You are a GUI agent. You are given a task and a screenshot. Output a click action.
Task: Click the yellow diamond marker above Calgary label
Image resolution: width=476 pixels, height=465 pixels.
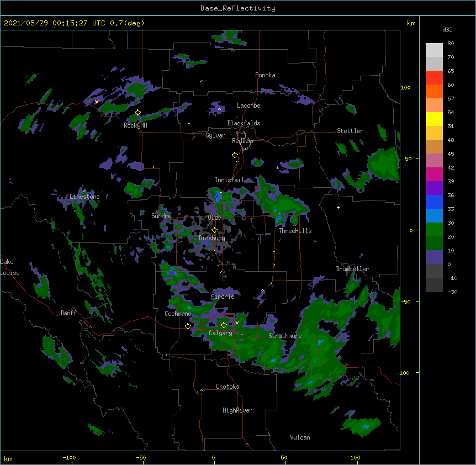point(224,325)
